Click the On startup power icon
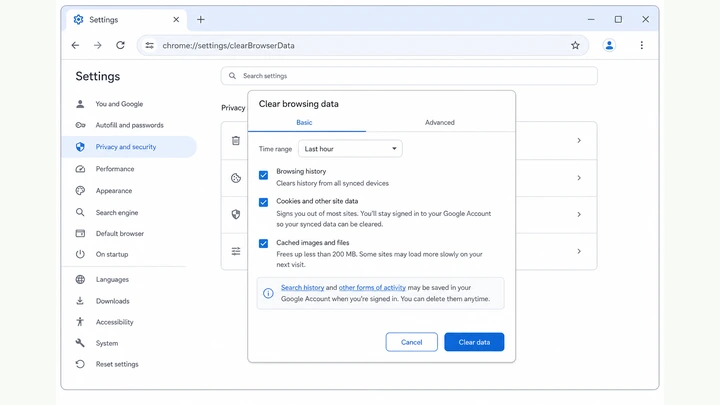 (x=80, y=254)
